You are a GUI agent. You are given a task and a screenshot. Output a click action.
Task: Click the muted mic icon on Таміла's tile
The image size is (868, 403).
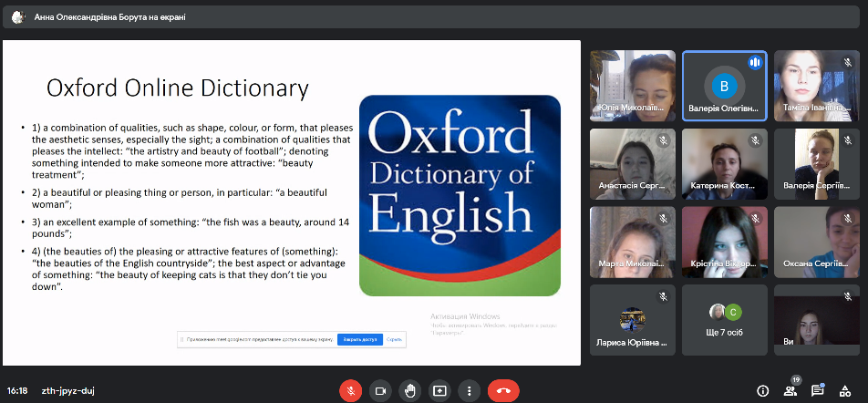coord(847,62)
